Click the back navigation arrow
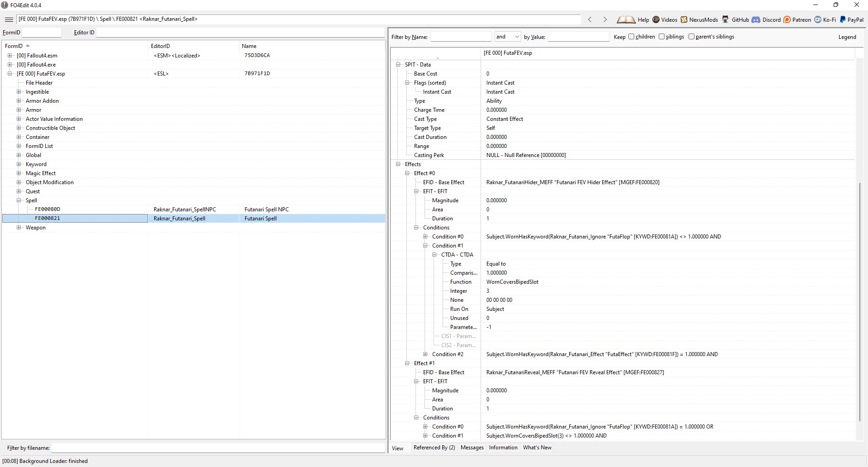868x467 pixels. click(590, 19)
